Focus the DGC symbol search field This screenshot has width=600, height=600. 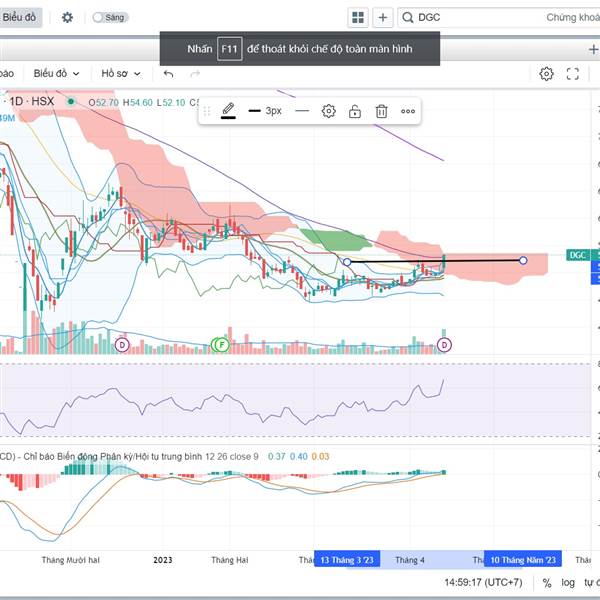[x=499, y=18]
